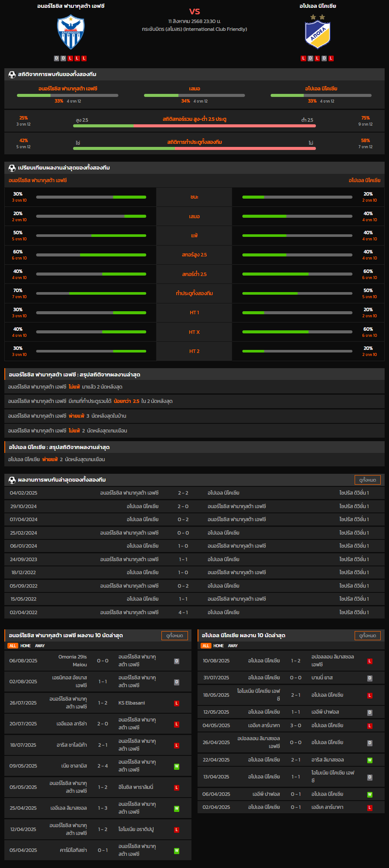Click team name อนอร์โธซิส ฟามากุสต้า เอฟซี above its crest
389x868 pixels.
coord(71,6)
